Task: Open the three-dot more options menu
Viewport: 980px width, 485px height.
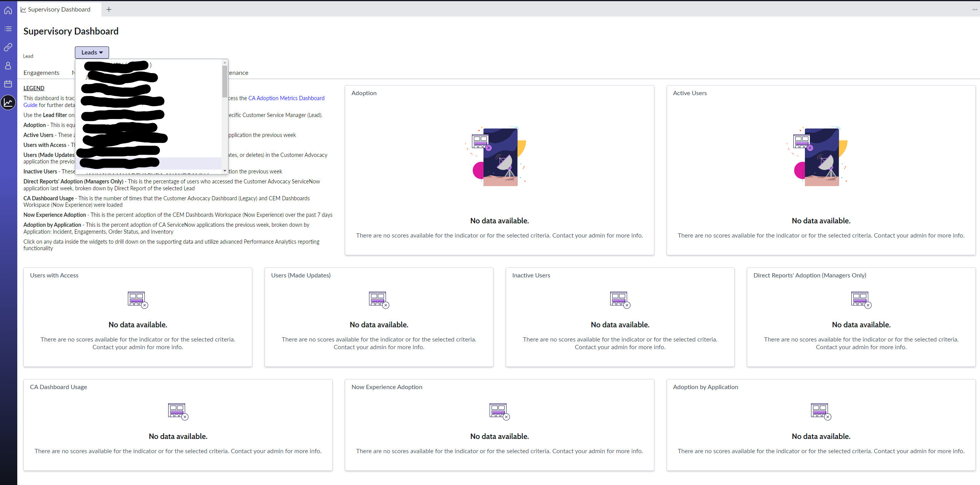Action: [x=975, y=10]
